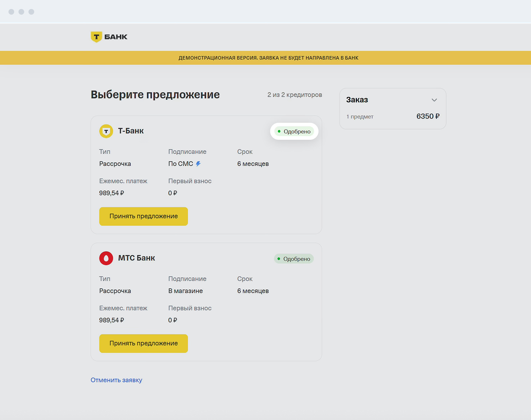Click 6 месяцев in the T-Банк card

[253, 164]
